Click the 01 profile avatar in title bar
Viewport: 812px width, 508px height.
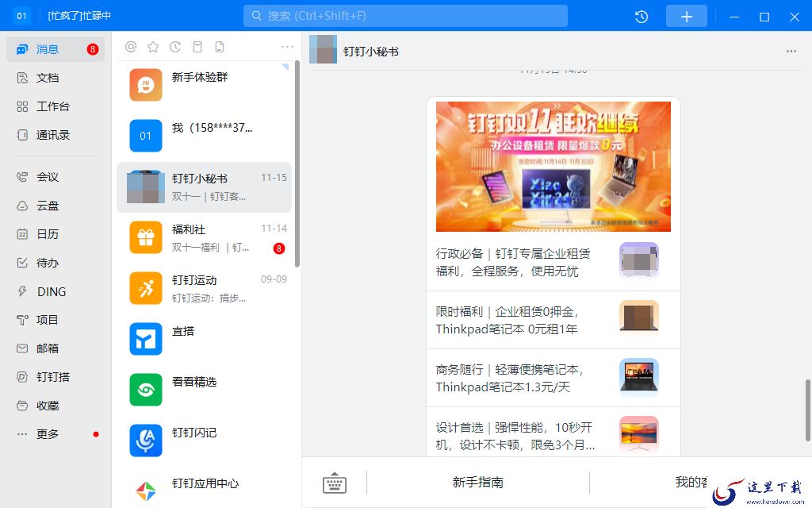[21, 16]
